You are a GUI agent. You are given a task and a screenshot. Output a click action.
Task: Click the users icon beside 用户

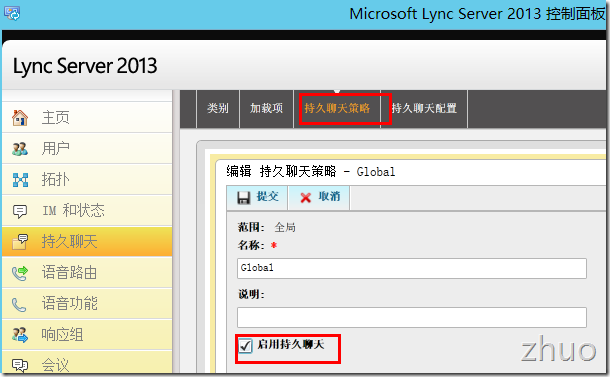click(20, 149)
